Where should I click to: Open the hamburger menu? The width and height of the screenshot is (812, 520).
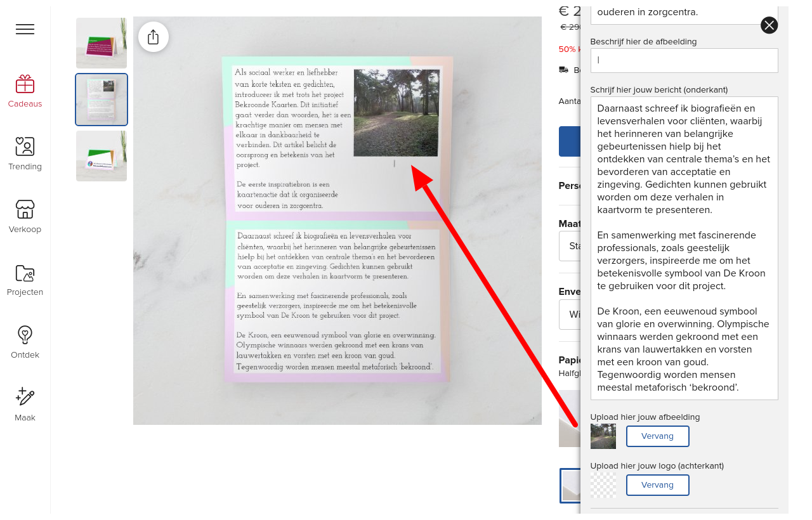(25, 29)
